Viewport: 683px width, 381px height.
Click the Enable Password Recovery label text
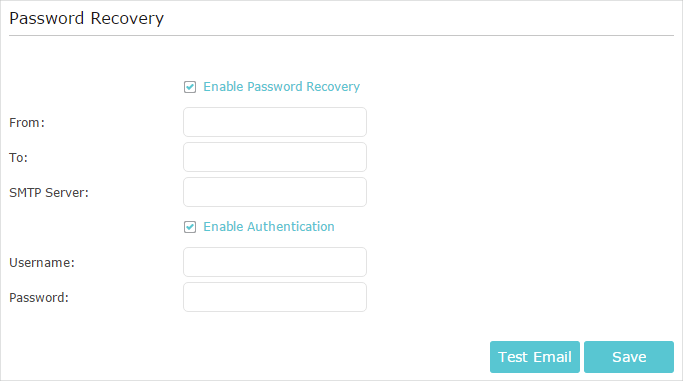(281, 87)
